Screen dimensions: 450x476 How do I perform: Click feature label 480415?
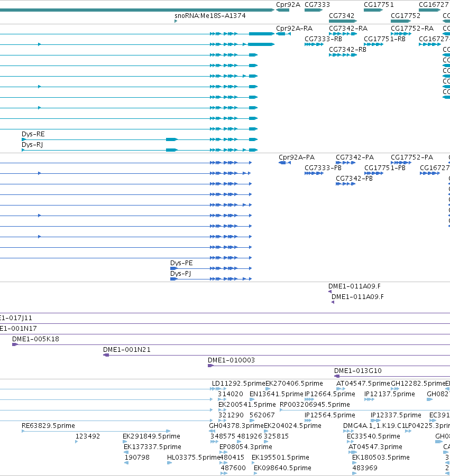pyautogui.click(x=232, y=458)
